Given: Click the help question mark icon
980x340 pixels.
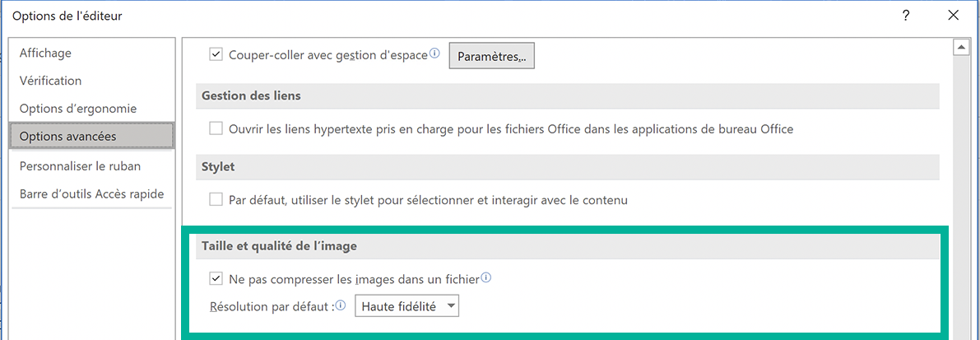Looking at the screenshot, I should tap(906, 15).
